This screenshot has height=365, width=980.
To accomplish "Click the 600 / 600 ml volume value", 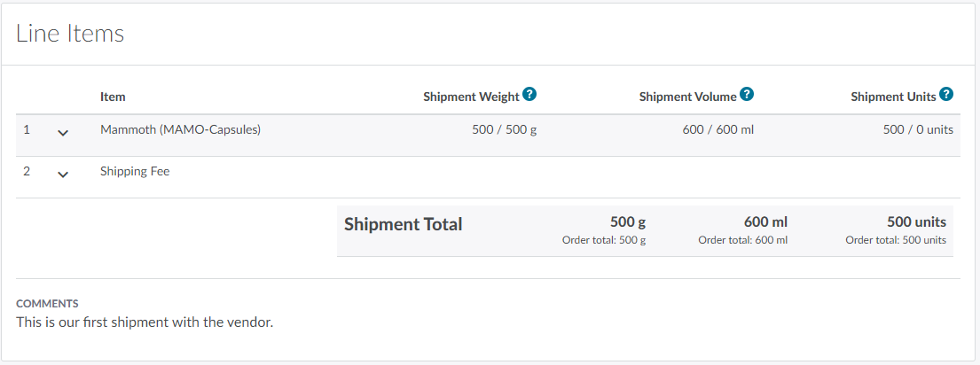I will (x=718, y=129).
